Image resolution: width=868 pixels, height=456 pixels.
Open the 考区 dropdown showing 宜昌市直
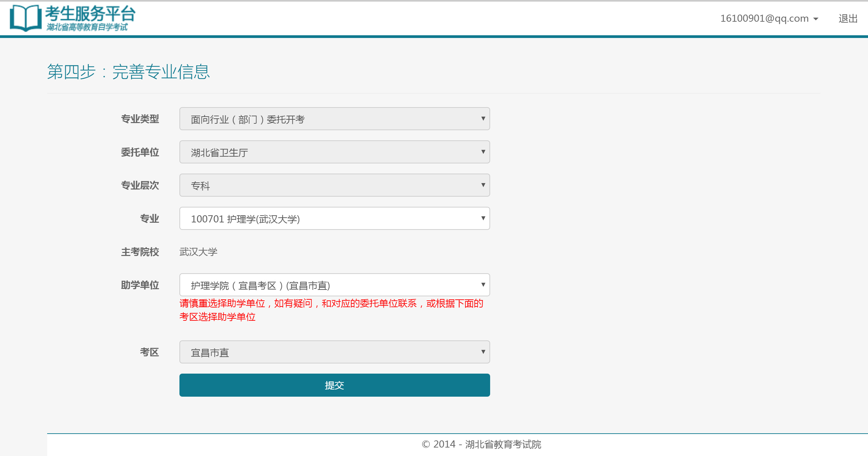pyautogui.click(x=334, y=352)
